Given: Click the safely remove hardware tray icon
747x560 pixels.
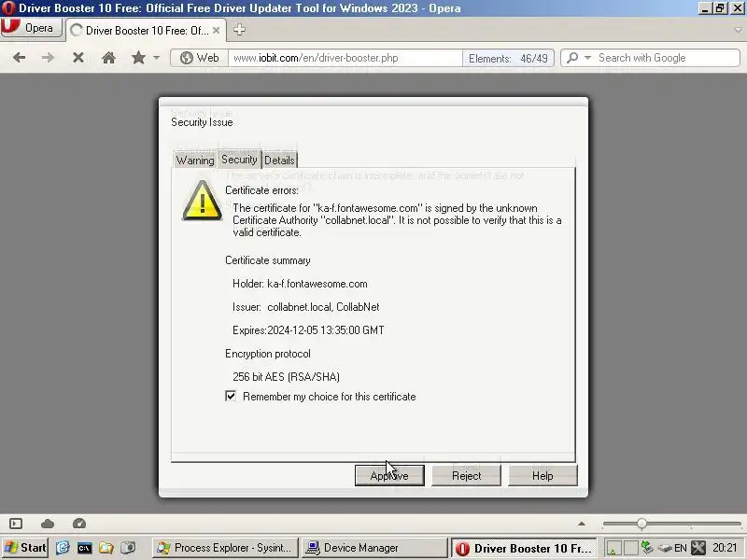Looking at the screenshot, I should [x=665, y=548].
